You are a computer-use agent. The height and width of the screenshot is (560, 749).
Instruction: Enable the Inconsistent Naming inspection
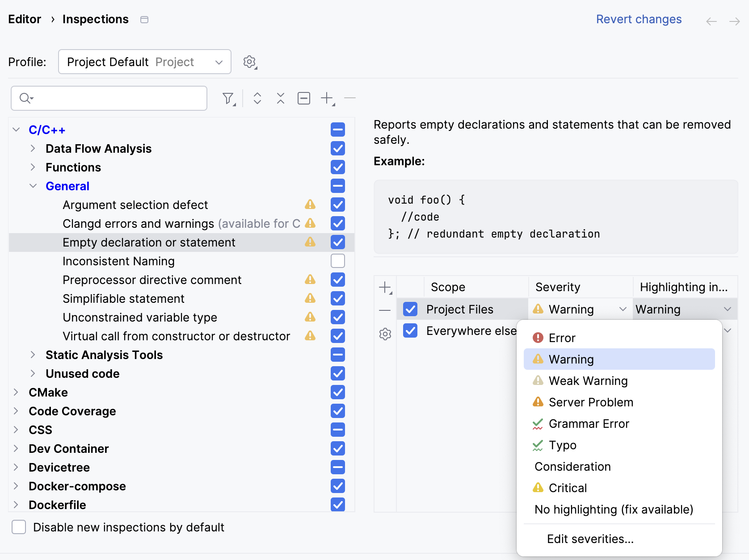click(337, 261)
